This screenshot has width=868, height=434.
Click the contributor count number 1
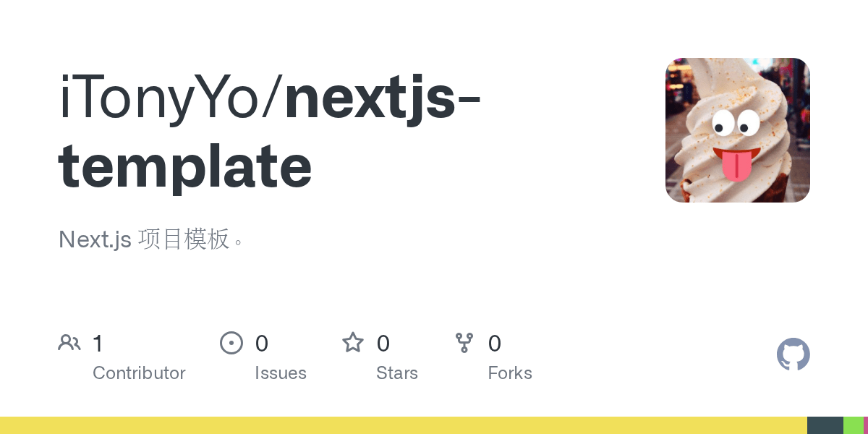tap(98, 344)
